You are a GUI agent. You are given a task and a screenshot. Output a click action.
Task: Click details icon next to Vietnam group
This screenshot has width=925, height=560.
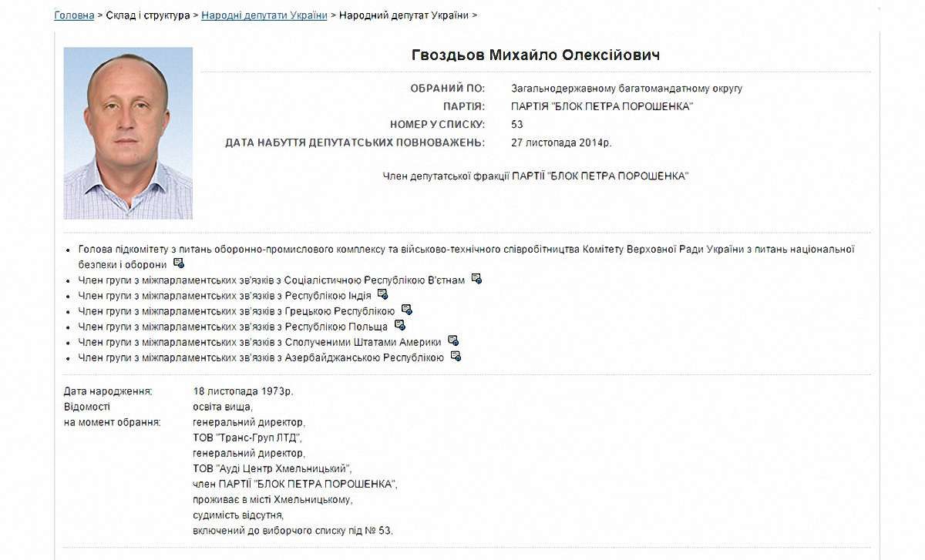click(x=476, y=279)
